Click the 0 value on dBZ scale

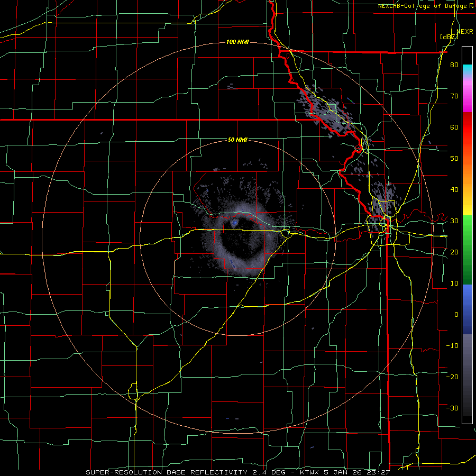point(456,315)
